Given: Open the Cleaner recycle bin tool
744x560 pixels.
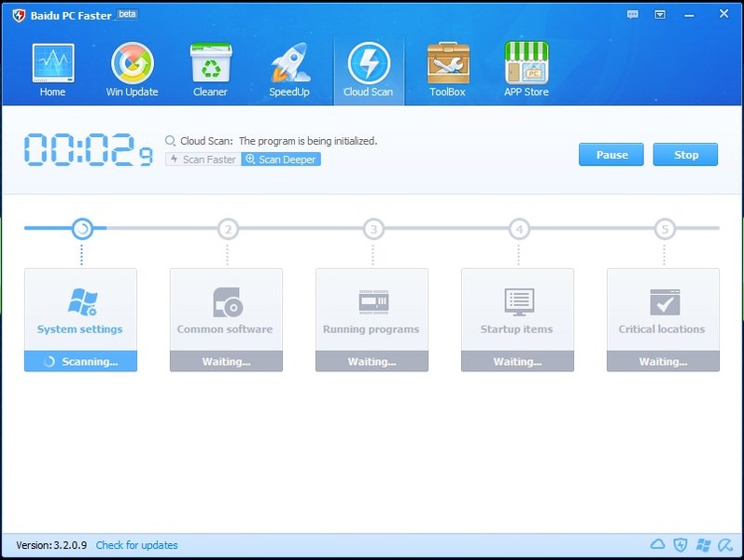Looking at the screenshot, I should click(210, 71).
